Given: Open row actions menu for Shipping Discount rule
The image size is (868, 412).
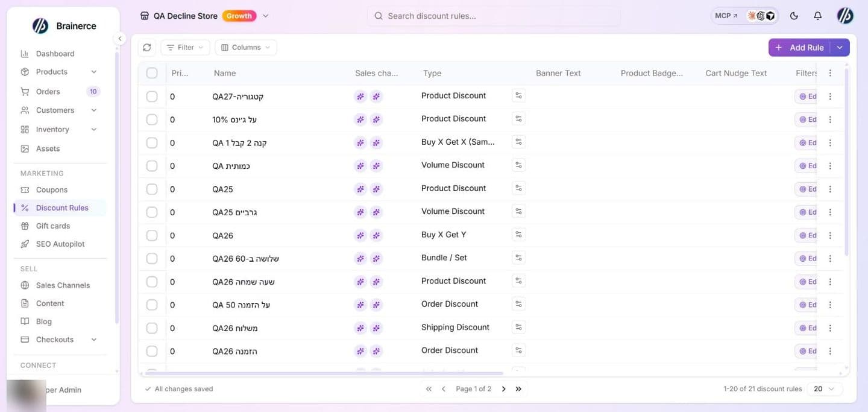Looking at the screenshot, I should [830, 328].
